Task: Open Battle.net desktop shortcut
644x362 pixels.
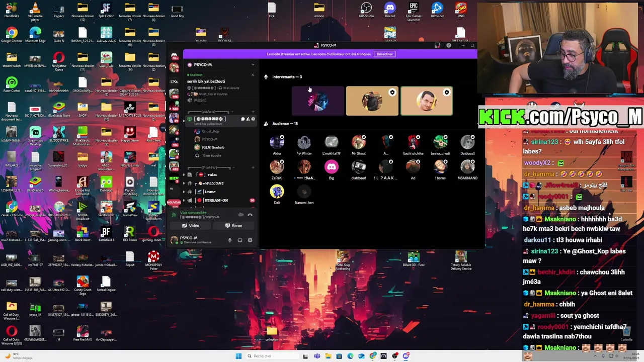Action: 437,10
